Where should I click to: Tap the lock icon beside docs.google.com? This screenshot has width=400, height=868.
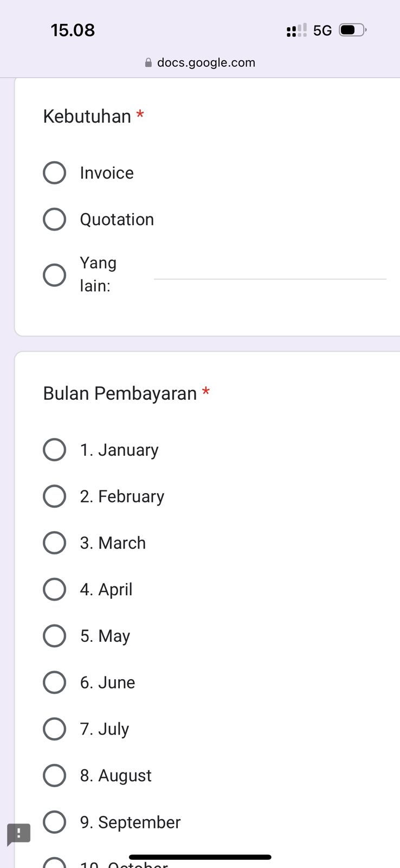pos(149,63)
